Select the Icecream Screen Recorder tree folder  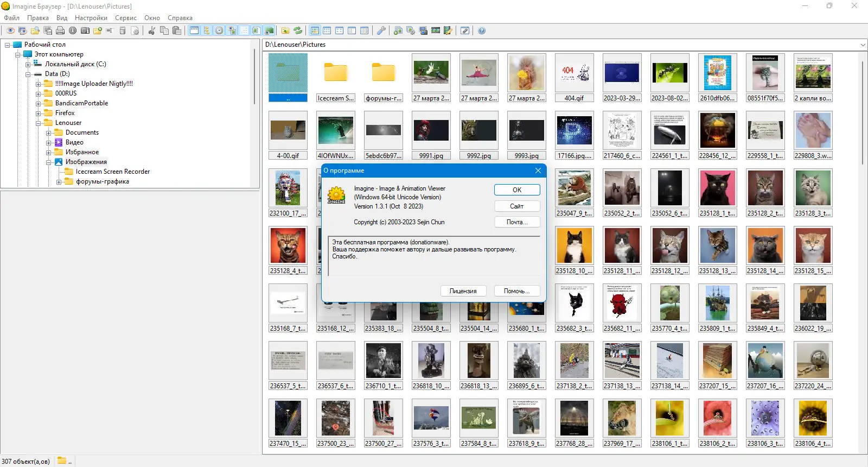click(112, 172)
